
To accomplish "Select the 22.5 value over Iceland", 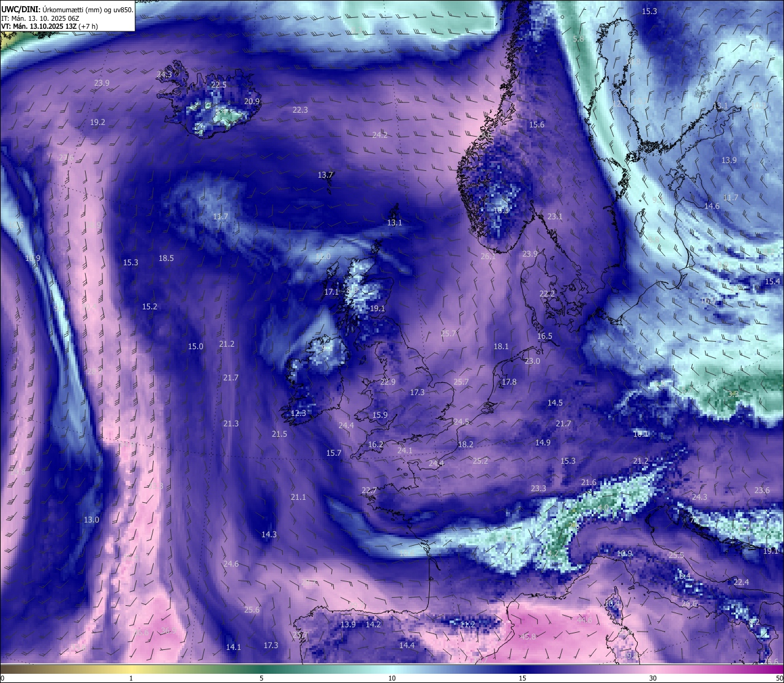I will [x=219, y=85].
